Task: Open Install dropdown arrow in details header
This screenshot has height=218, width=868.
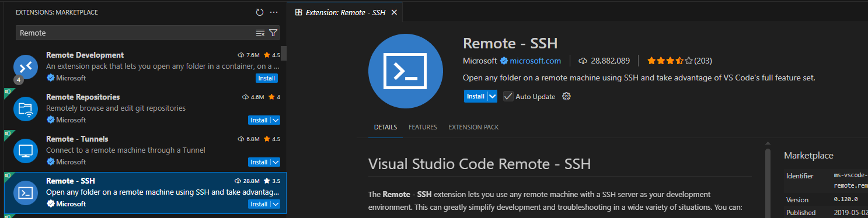Action: pos(492,96)
